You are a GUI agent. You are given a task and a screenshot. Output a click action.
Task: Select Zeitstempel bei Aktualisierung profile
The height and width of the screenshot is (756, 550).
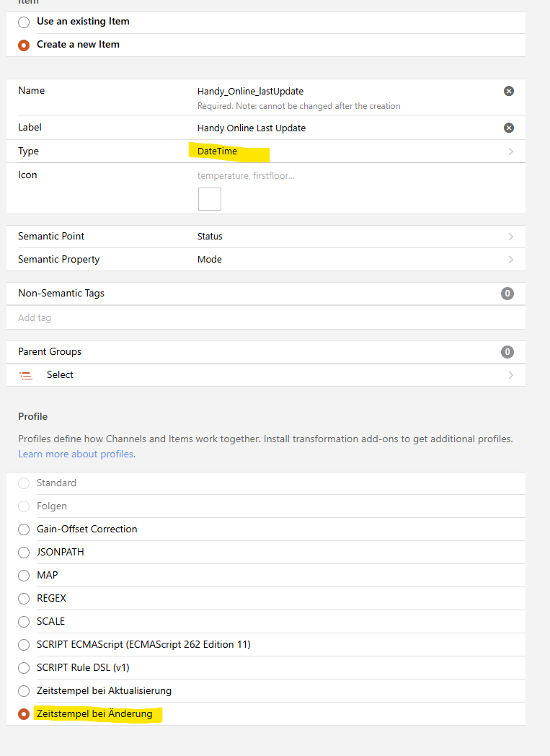24,691
